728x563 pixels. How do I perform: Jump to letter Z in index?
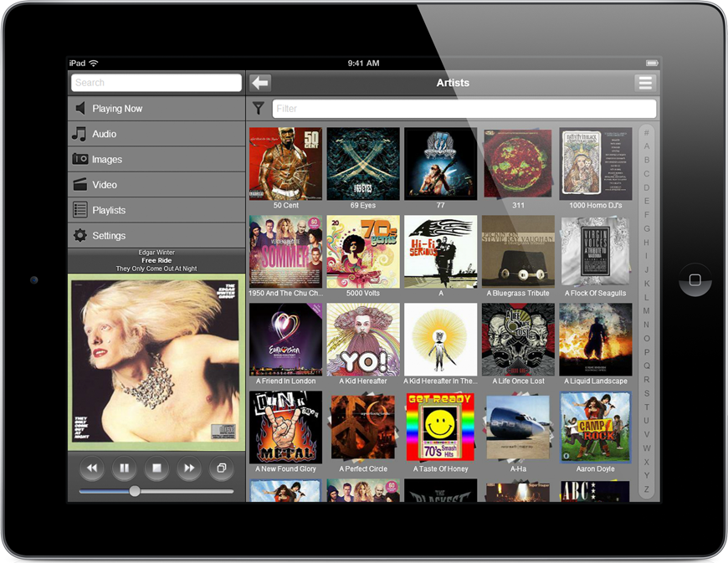(x=646, y=489)
